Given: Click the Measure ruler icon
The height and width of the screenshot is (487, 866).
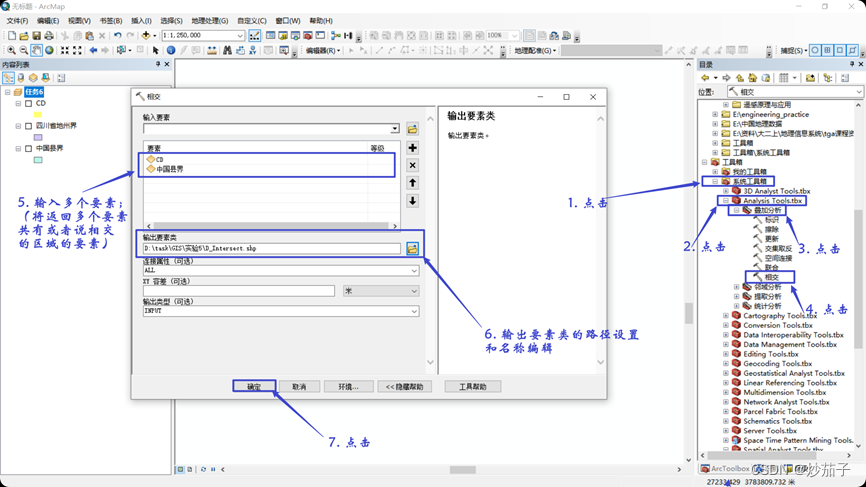Looking at the screenshot, I should pyautogui.click(x=212, y=50).
